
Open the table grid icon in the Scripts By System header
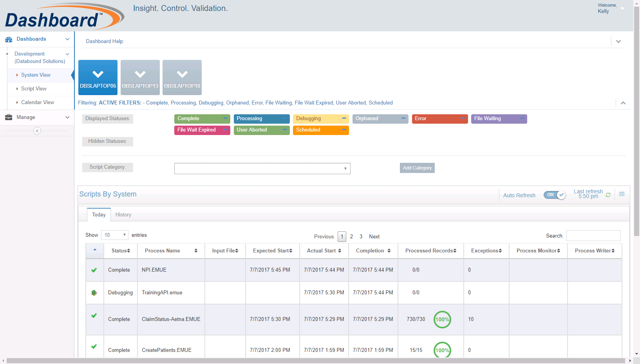click(622, 194)
